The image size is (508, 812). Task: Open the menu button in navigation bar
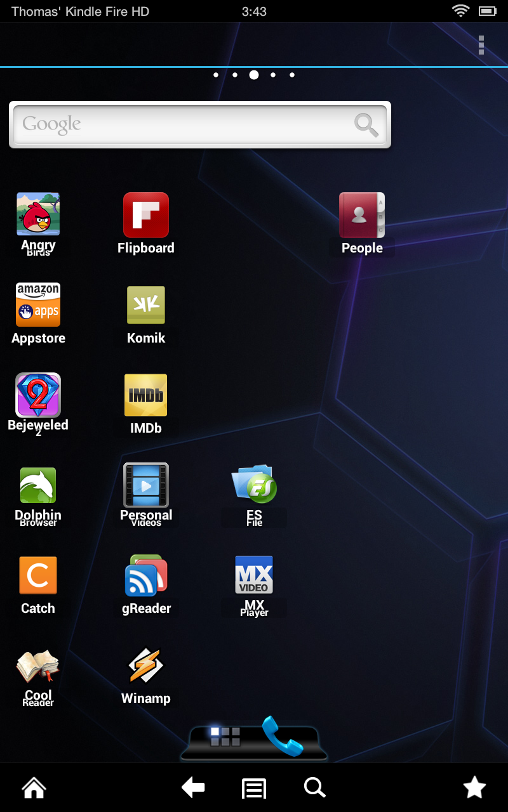pos(254,789)
